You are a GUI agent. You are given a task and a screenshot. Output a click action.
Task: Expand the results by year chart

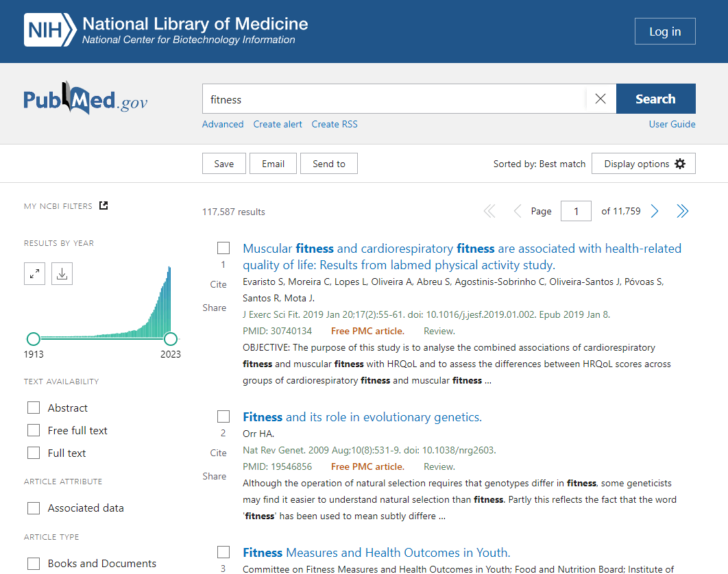point(34,274)
